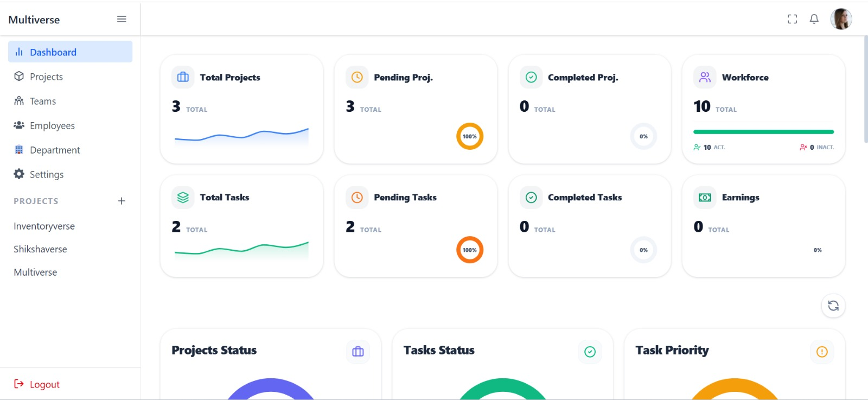Navigate to Teams in the sidebar

tap(43, 101)
